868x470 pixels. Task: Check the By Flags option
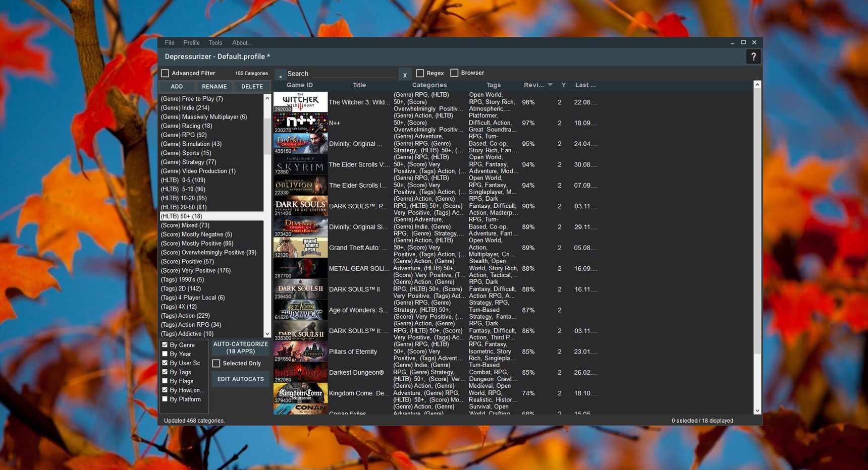click(165, 381)
